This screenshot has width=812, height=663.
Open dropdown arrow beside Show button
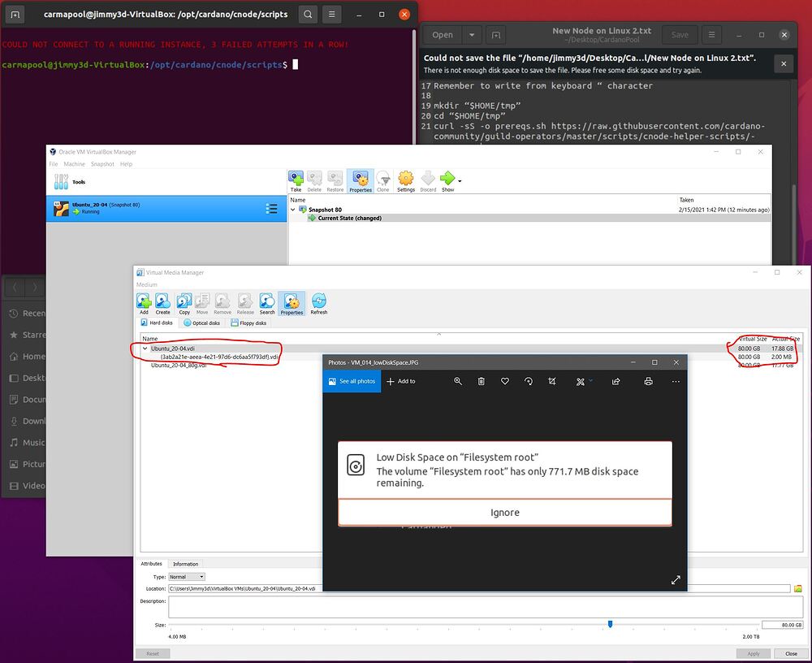coord(460,181)
